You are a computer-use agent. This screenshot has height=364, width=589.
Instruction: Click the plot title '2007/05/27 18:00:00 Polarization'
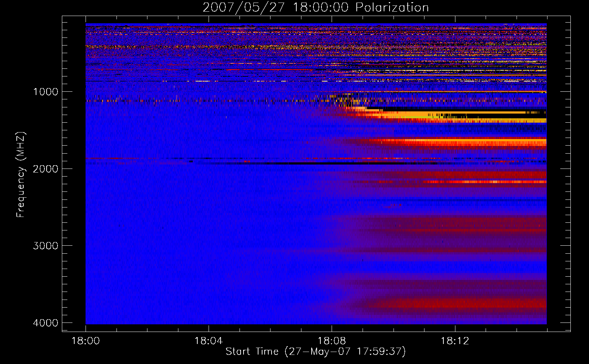pyautogui.click(x=316, y=7)
